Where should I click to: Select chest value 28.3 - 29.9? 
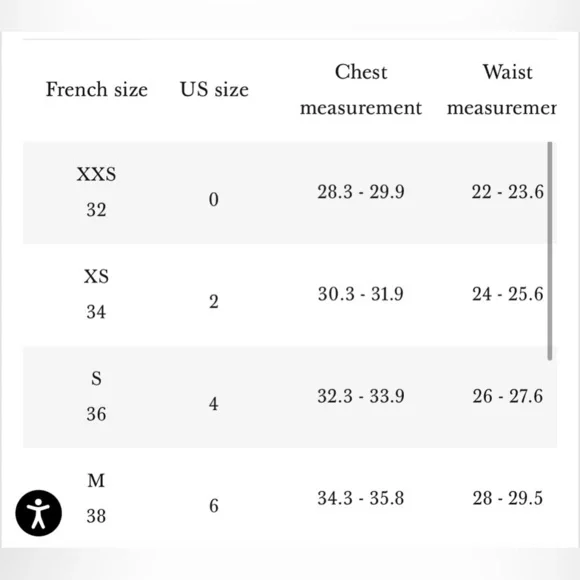(361, 192)
